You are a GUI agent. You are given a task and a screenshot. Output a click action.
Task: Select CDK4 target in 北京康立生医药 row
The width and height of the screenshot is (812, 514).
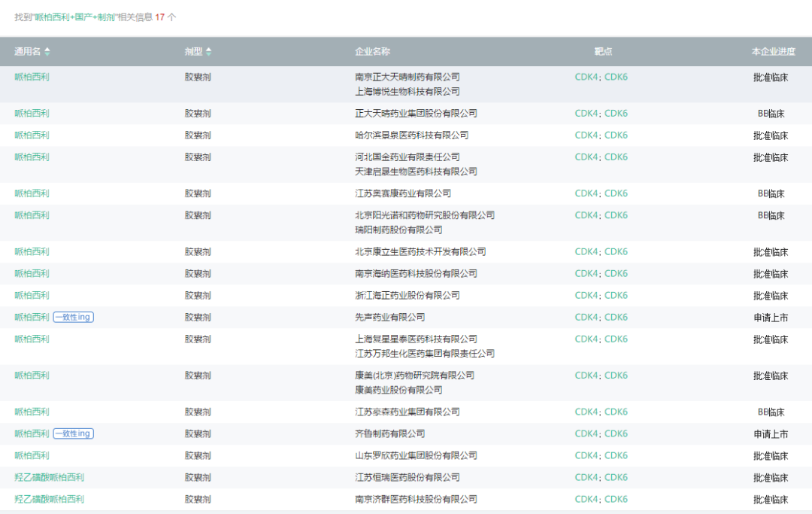[586, 252]
